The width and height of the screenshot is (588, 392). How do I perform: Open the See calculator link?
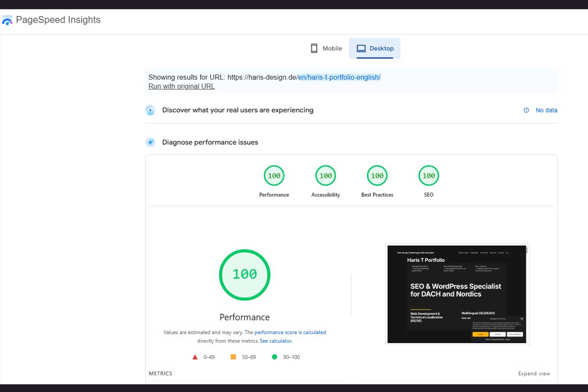click(x=275, y=341)
